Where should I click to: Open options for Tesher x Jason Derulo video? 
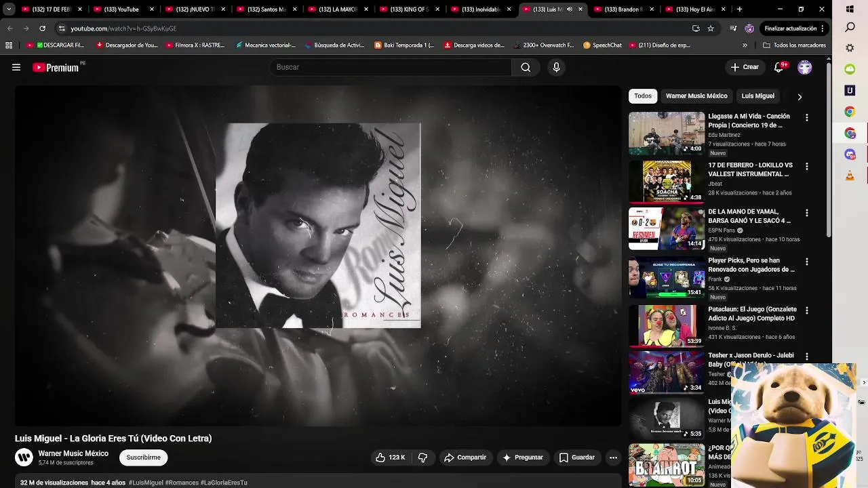[806, 357]
